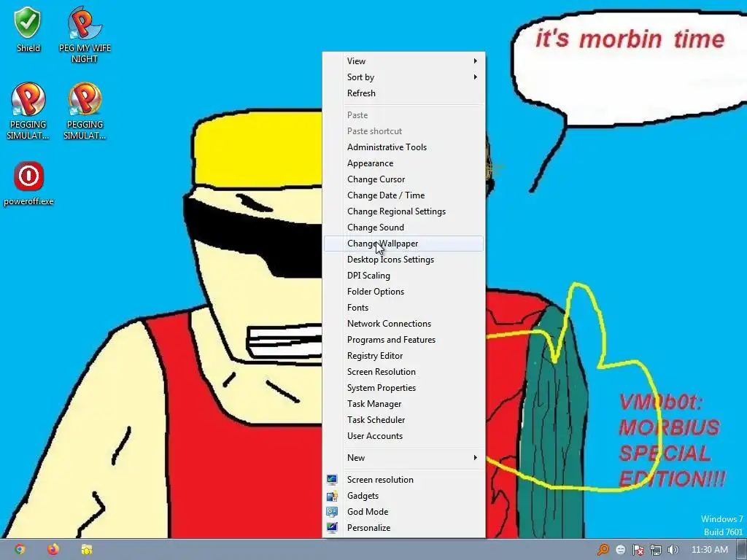Screen dimensions: 747x560
Task: Select the Fonts menu entry
Action: [404, 308]
